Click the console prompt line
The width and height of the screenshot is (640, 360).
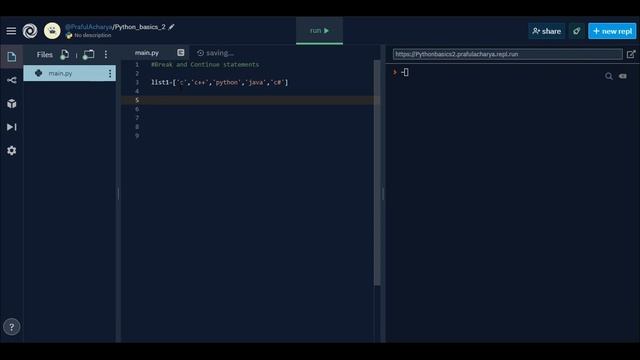tap(401, 73)
